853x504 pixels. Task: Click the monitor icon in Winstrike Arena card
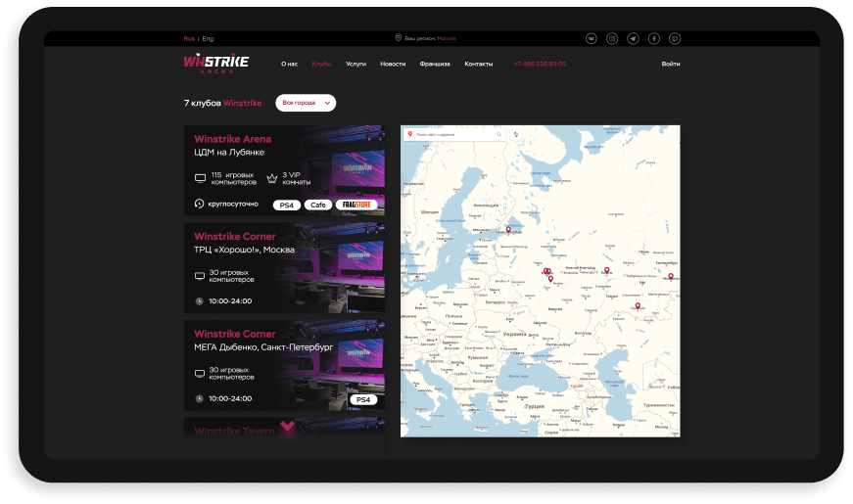(200, 178)
